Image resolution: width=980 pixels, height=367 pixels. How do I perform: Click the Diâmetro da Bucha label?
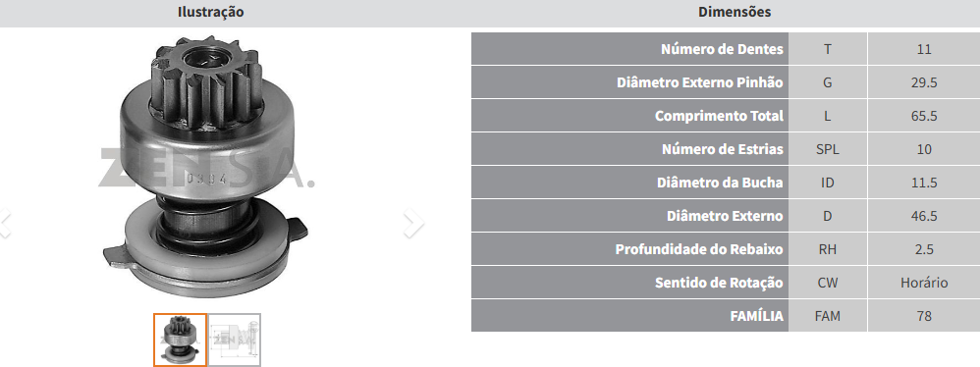(x=720, y=183)
